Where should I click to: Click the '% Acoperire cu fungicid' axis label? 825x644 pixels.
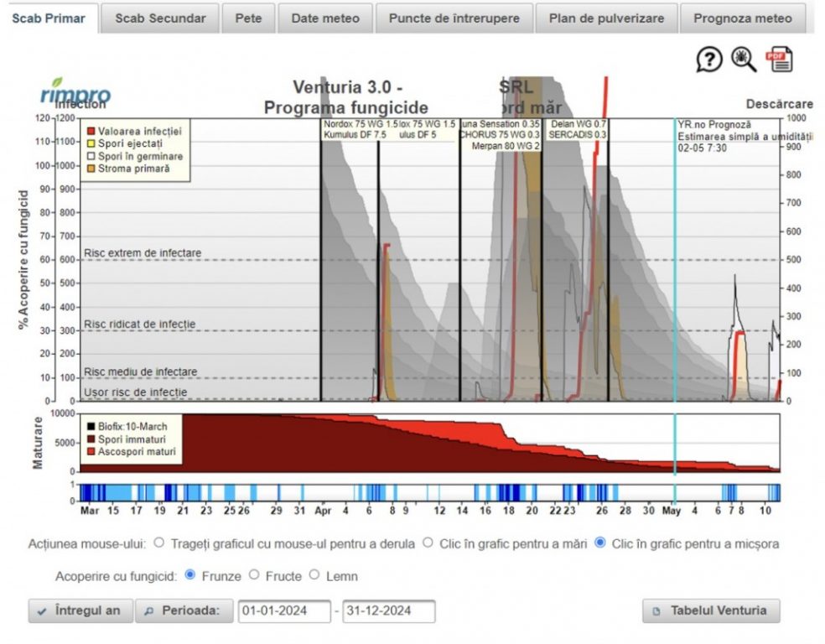pos(23,260)
